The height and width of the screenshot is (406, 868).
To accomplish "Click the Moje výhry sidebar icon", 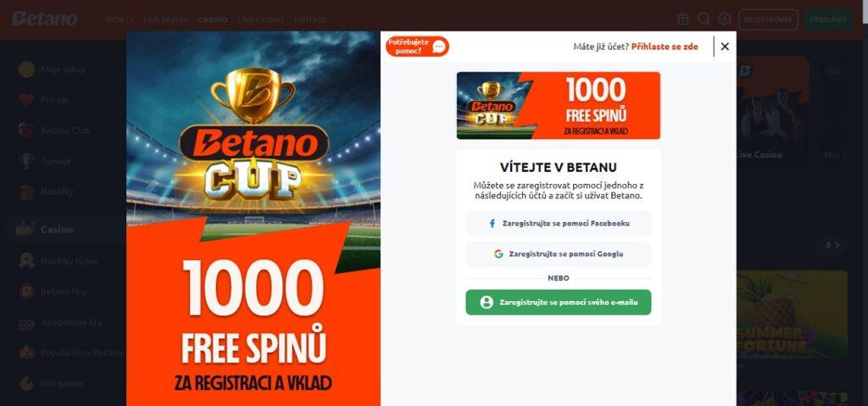I will pos(26,70).
